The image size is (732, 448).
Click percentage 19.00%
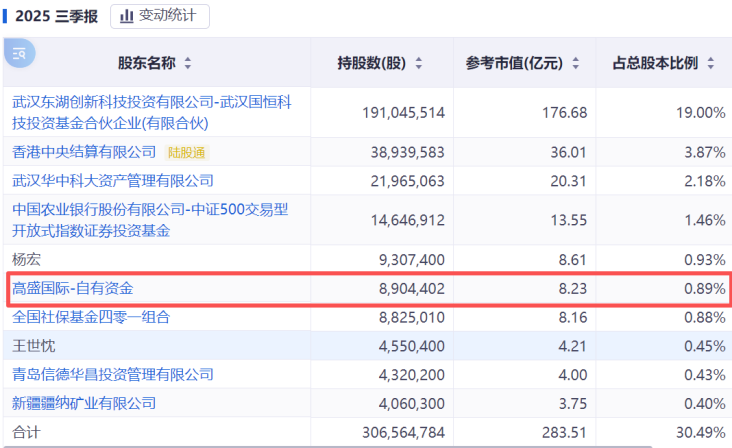(x=701, y=112)
